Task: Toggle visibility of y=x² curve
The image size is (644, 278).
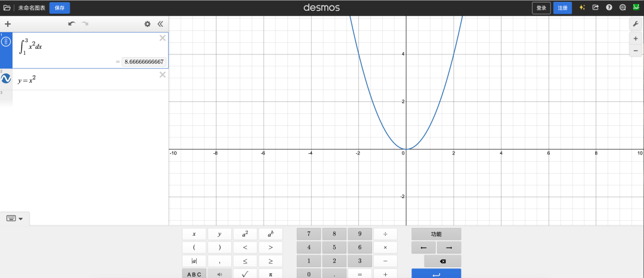Action: (x=6, y=79)
